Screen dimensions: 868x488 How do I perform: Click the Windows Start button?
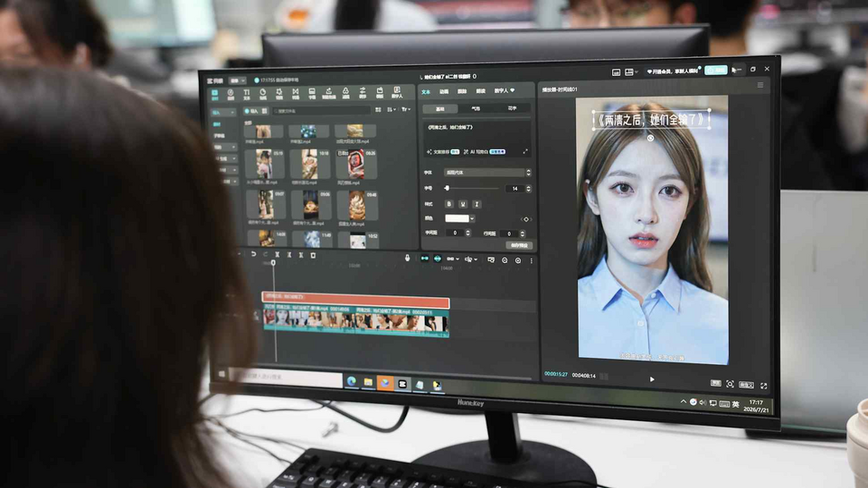click(222, 374)
